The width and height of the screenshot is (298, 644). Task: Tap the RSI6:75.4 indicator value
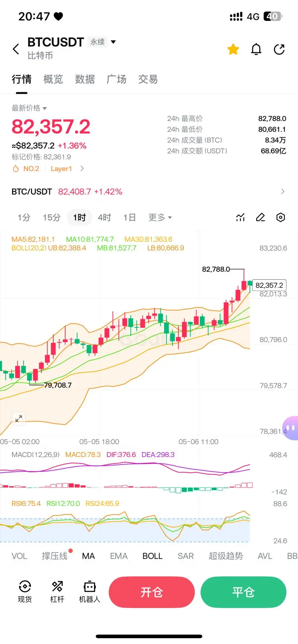[26, 503]
